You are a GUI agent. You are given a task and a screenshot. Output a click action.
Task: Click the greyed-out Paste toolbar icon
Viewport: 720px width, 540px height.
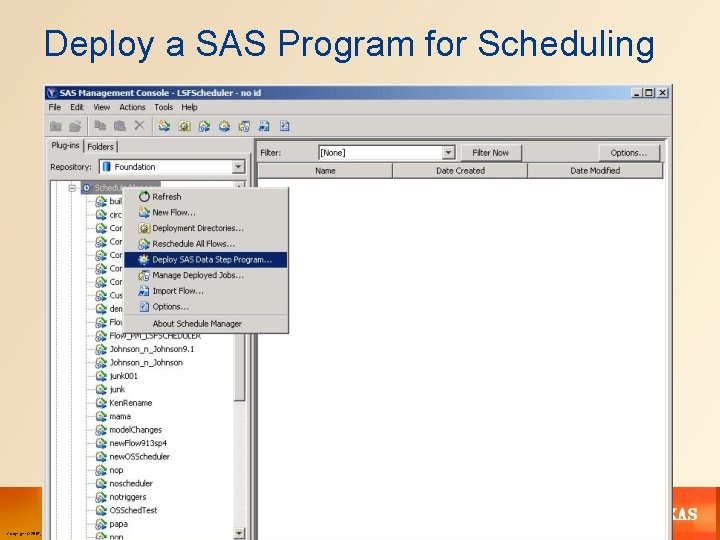tap(120, 125)
